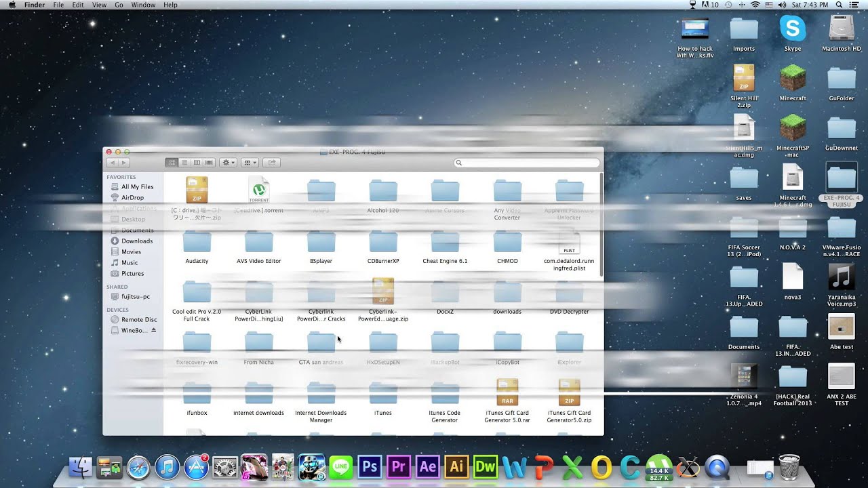Select the Cool edit Pro v.2.0 folder
Image resolution: width=868 pixels, height=488 pixels.
click(x=197, y=293)
